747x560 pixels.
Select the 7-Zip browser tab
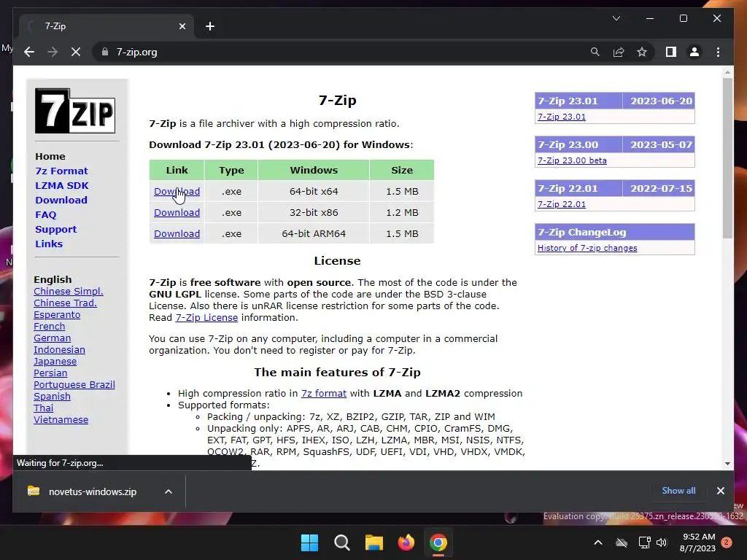click(107, 26)
